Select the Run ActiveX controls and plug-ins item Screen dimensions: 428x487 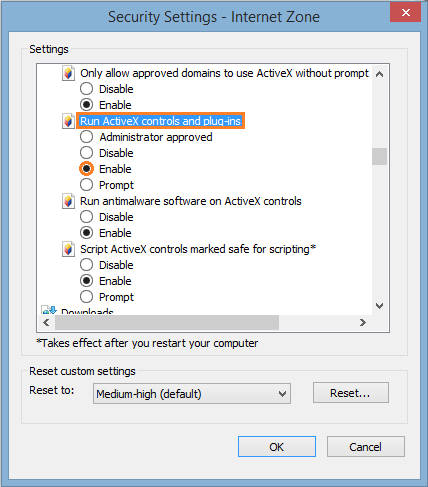pyautogui.click(x=160, y=121)
